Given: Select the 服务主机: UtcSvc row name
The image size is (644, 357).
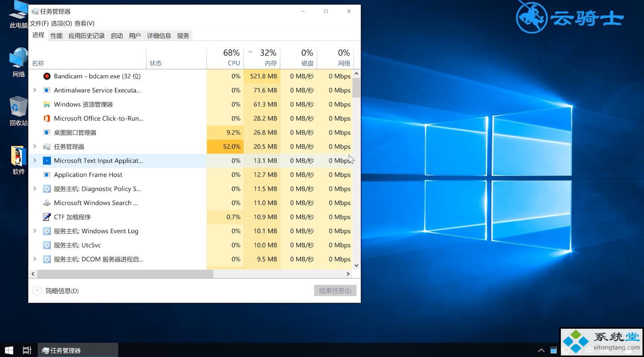Looking at the screenshot, I should pos(77,245).
